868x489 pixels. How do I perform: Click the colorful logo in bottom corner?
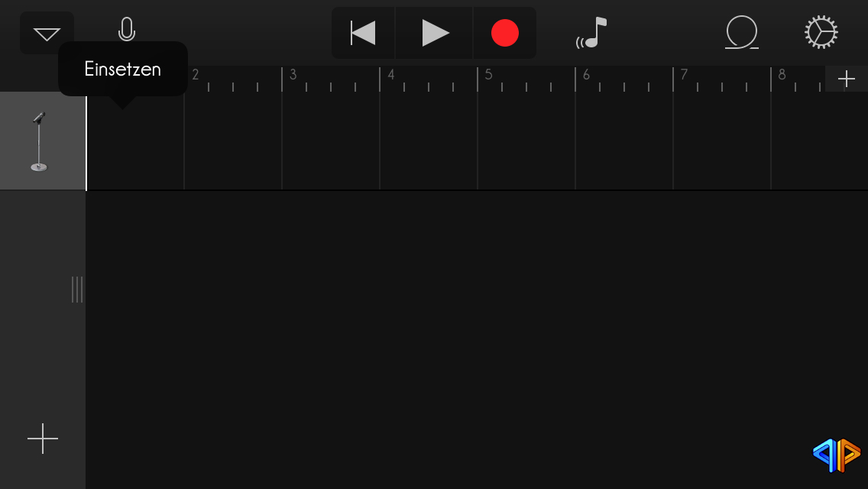coord(837,455)
